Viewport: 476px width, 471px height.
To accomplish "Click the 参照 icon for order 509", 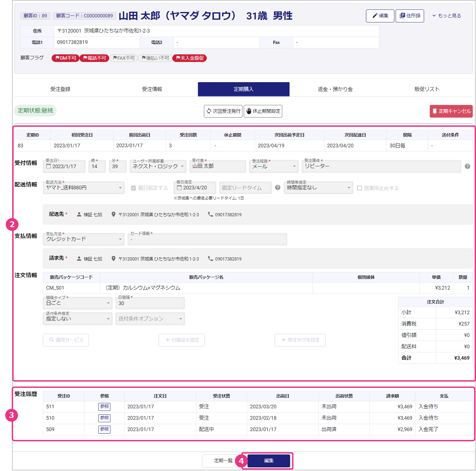I will coord(104,429).
